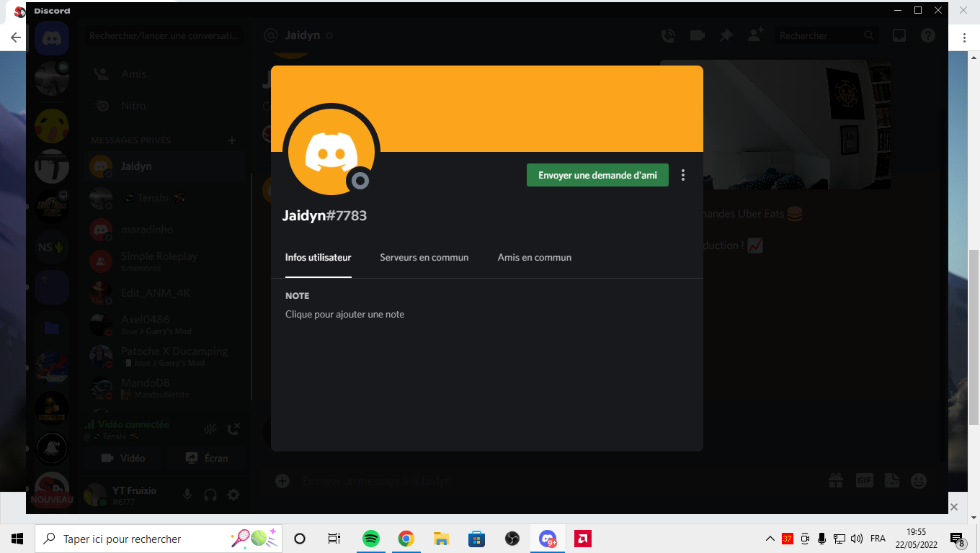
Task: Select the Infos utilisateur tab
Action: [318, 257]
